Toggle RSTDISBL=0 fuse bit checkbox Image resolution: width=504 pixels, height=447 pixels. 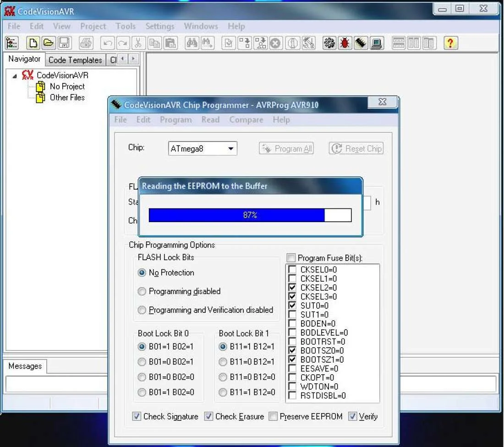pyautogui.click(x=292, y=395)
